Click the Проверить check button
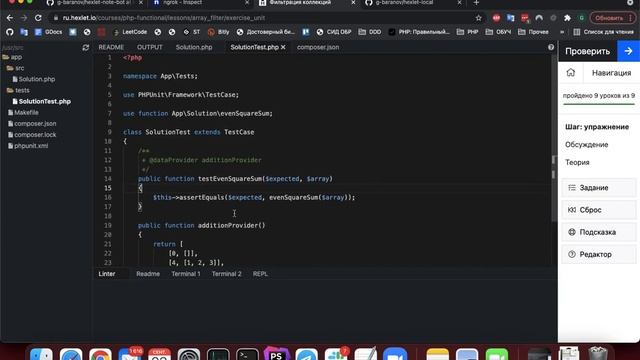Image resolution: width=640 pixels, height=360 pixels. tap(587, 51)
